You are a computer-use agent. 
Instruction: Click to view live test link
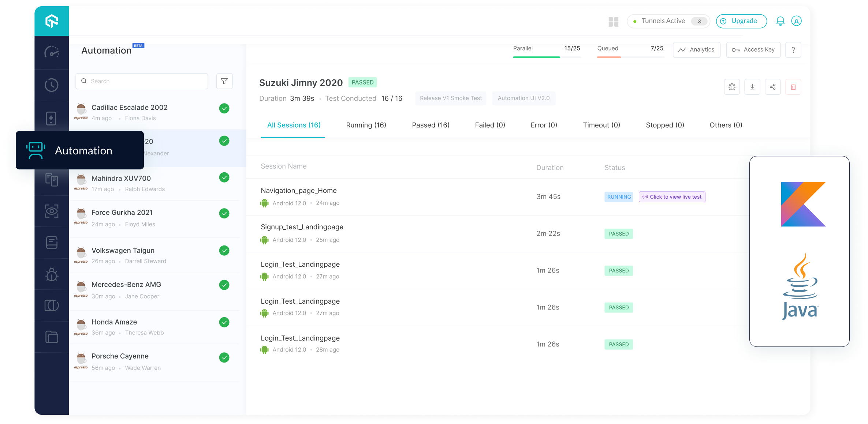(x=672, y=197)
